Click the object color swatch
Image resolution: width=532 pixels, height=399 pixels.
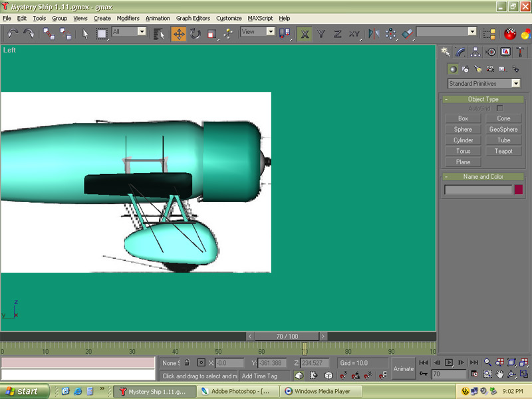[x=519, y=190]
